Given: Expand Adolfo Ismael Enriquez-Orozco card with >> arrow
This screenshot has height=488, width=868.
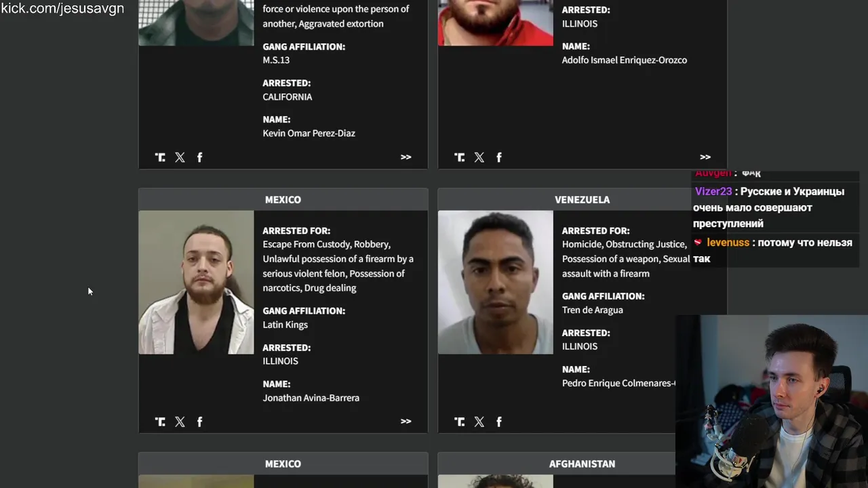Looking at the screenshot, I should point(705,157).
